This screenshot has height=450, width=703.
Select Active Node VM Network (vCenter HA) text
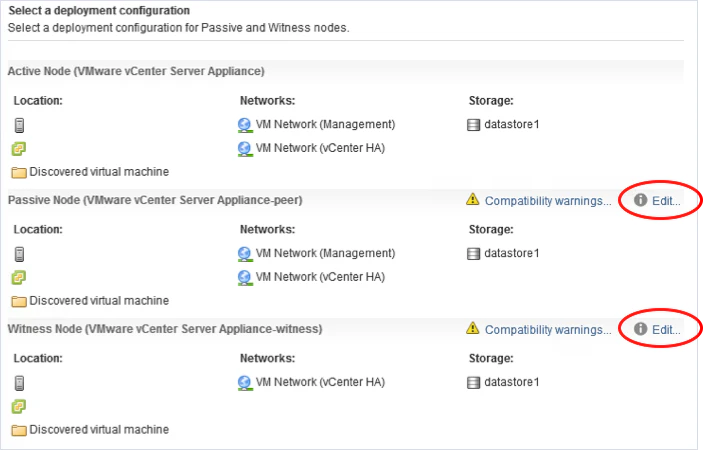point(320,148)
